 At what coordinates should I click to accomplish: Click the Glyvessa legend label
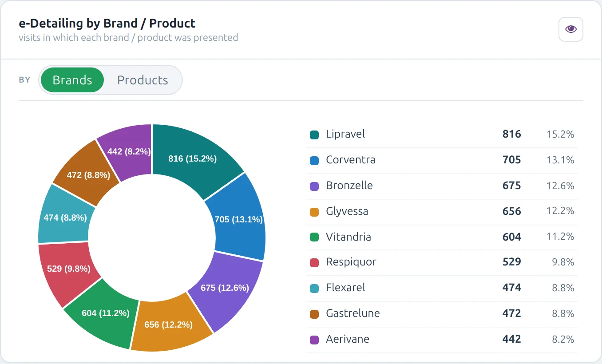tap(347, 211)
